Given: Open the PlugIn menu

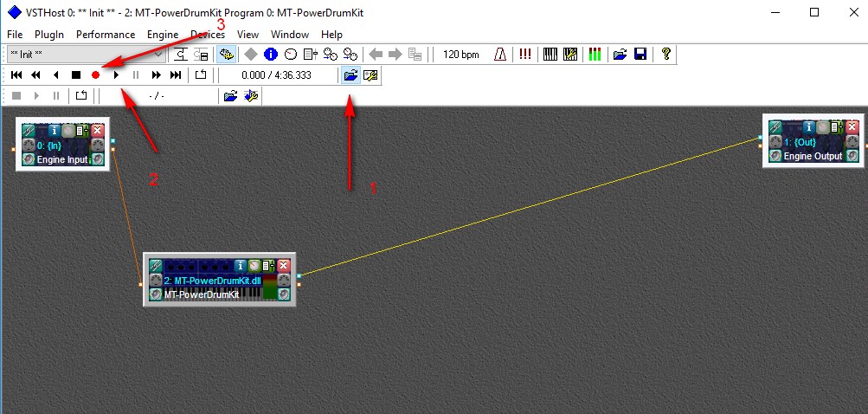Looking at the screenshot, I should tap(49, 35).
